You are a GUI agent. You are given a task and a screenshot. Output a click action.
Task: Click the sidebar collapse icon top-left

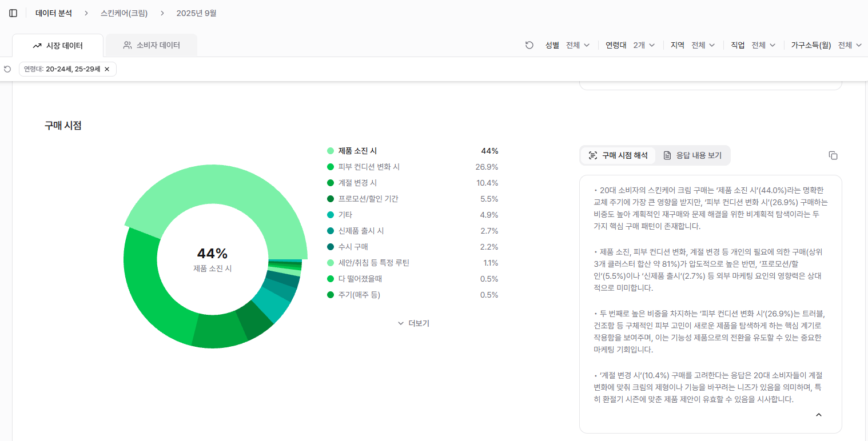coord(13,13)
